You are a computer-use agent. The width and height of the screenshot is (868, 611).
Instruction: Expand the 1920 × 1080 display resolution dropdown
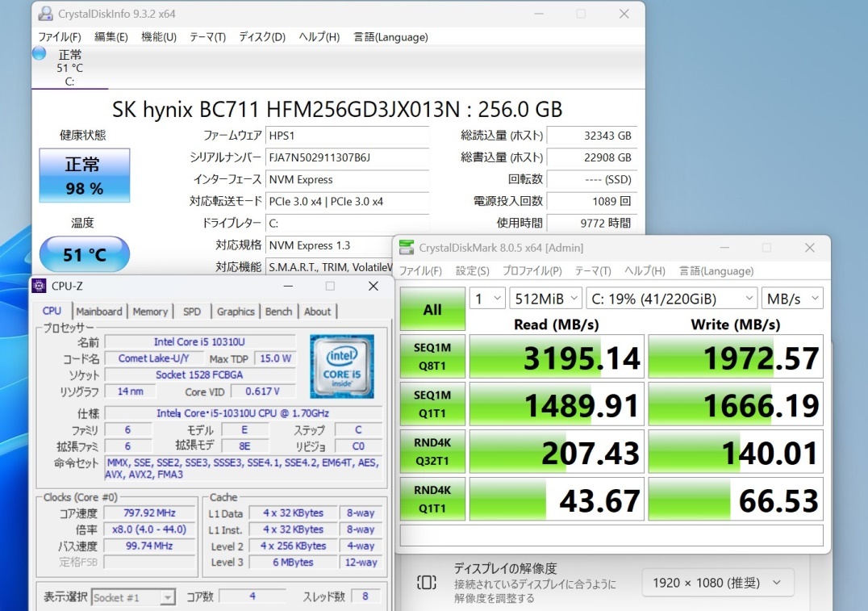pos(717,583)
